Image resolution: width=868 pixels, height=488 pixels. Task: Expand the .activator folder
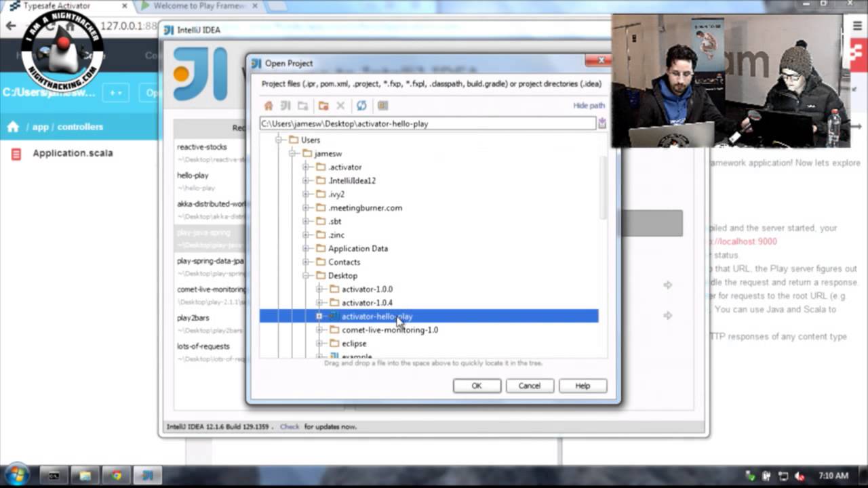pyautogui.click(x=306, y=167)
